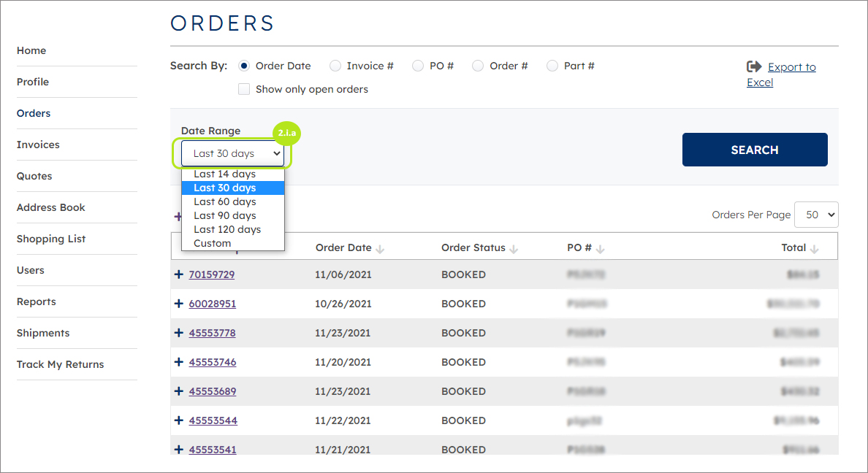Viewport: 868px width, 473px height.
Task: Choose Last 120 days option
Action: [233, 230]
